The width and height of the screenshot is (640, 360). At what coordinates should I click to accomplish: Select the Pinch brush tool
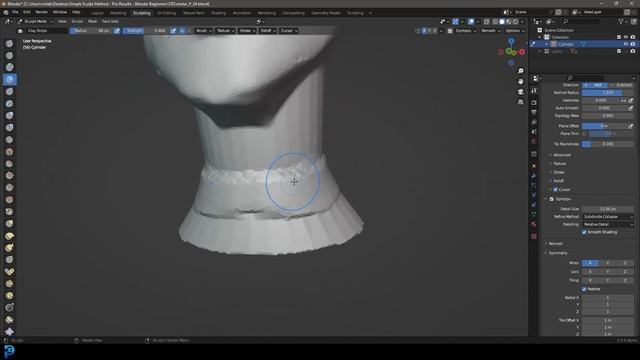click(9, 211)
